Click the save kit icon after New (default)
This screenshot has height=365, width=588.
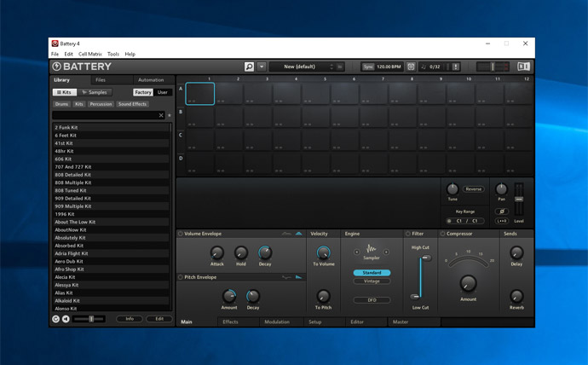coord(340,67)
